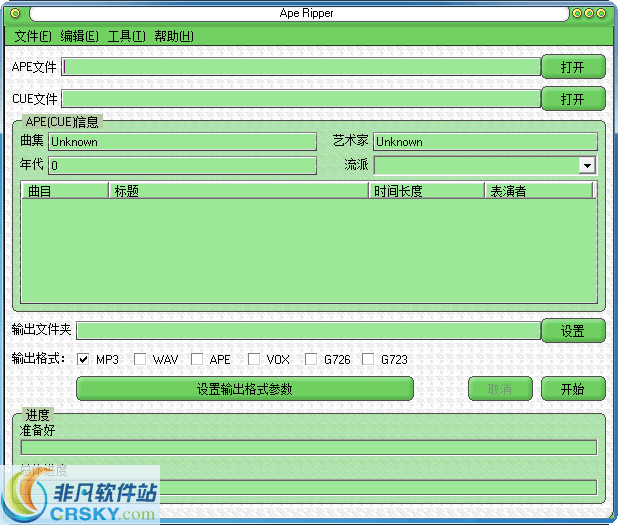Open the 文件(F) menu
Screen dimensions: 618x525
[33, 36]
